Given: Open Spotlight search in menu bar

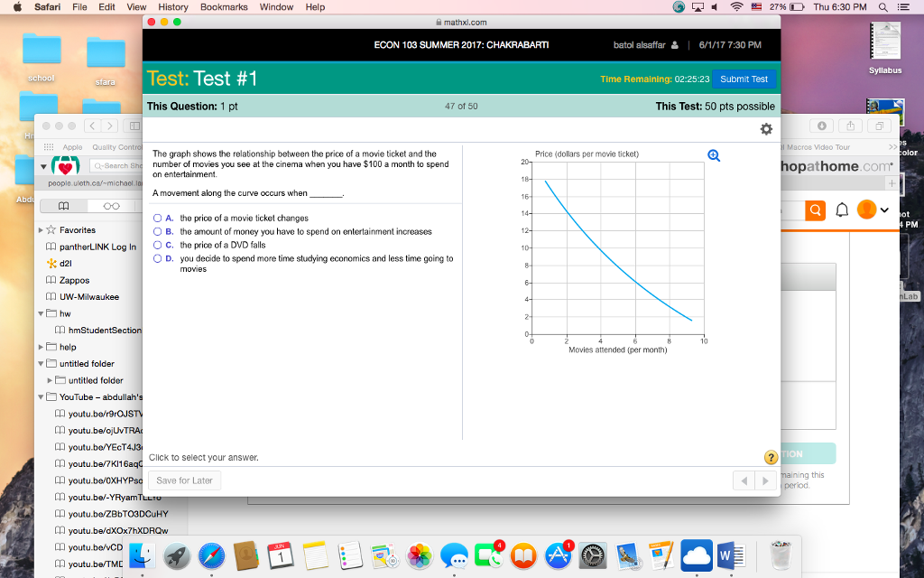Looking at the screenshot, I should coord(882,7).
